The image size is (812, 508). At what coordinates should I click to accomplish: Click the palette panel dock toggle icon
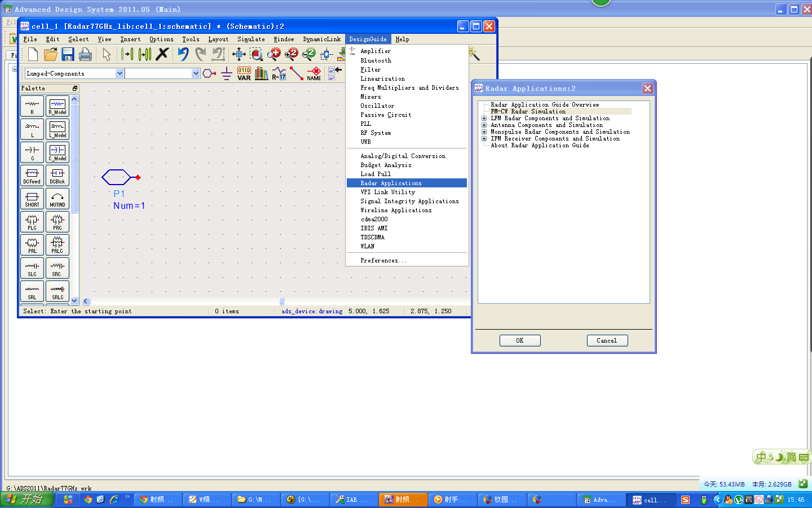[74, 88]
